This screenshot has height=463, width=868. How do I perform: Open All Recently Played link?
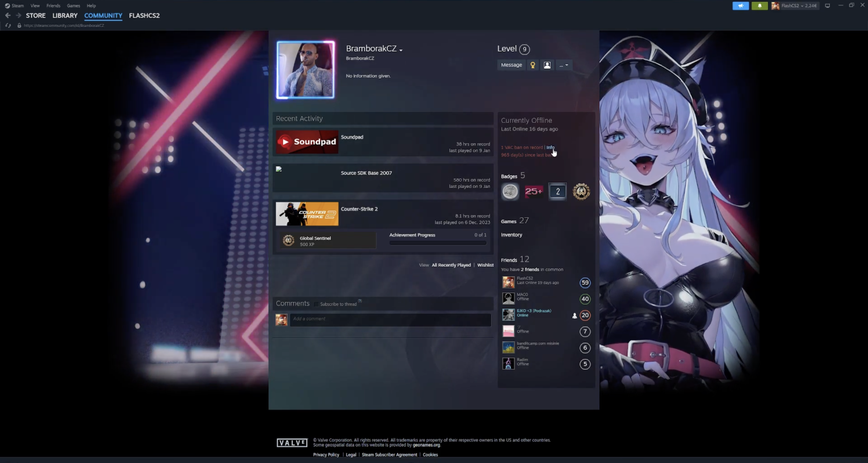(x=451, y=265)
